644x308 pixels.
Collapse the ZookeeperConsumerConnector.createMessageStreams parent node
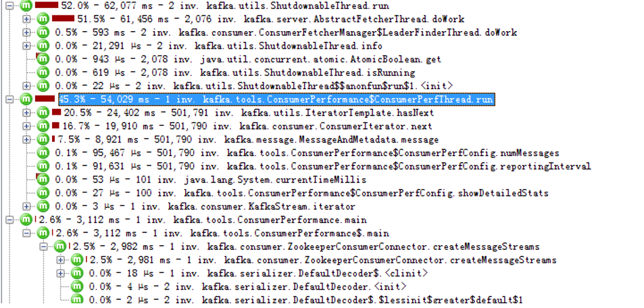click(43, 247)
